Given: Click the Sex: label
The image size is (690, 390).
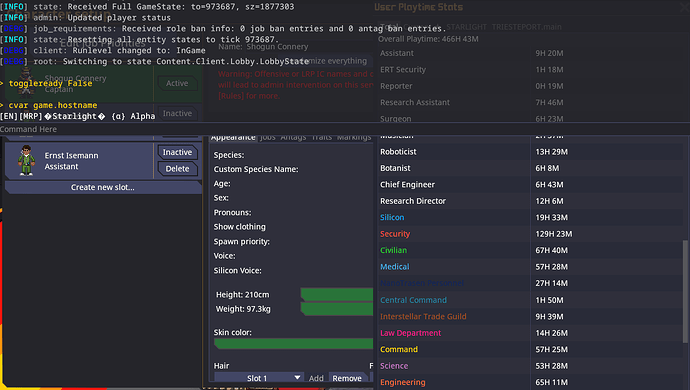Looking at the screenshot, I should coord(221,198).
